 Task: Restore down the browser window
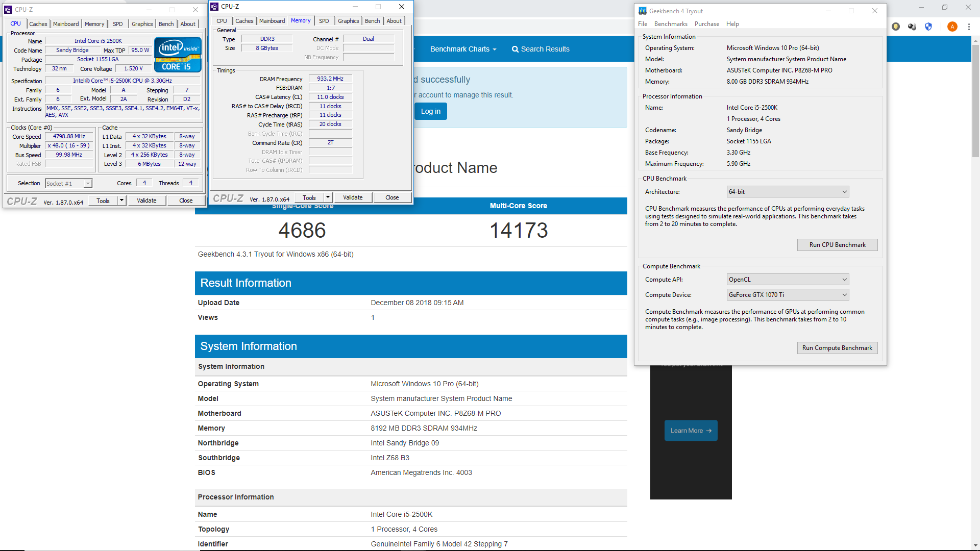coord(945,7)
